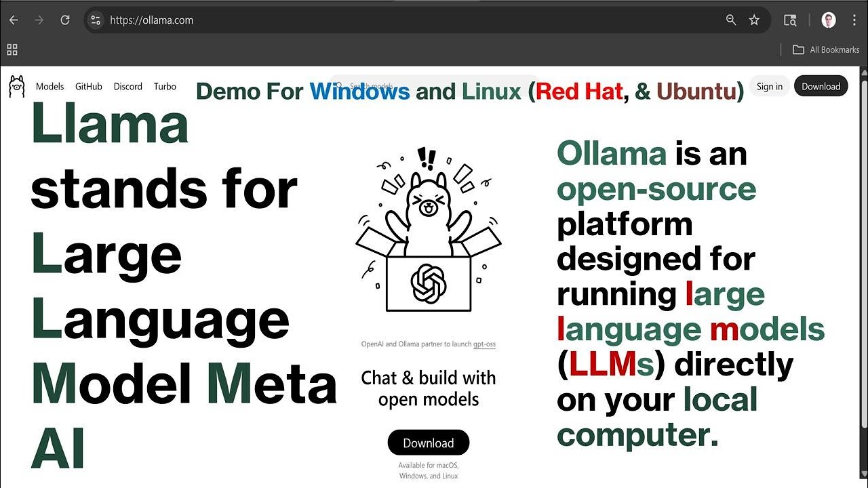Click the top-right Download button
The image size is (868, 488).
pyautogui.click(x=821, y=86)
